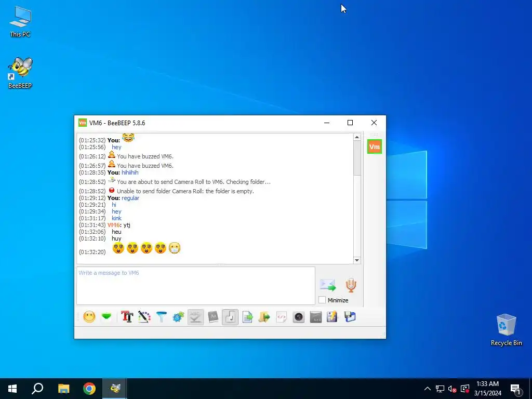This screenshot has width=532, height=399.
Task: Toggle the Return key send option
Action: 230,317
